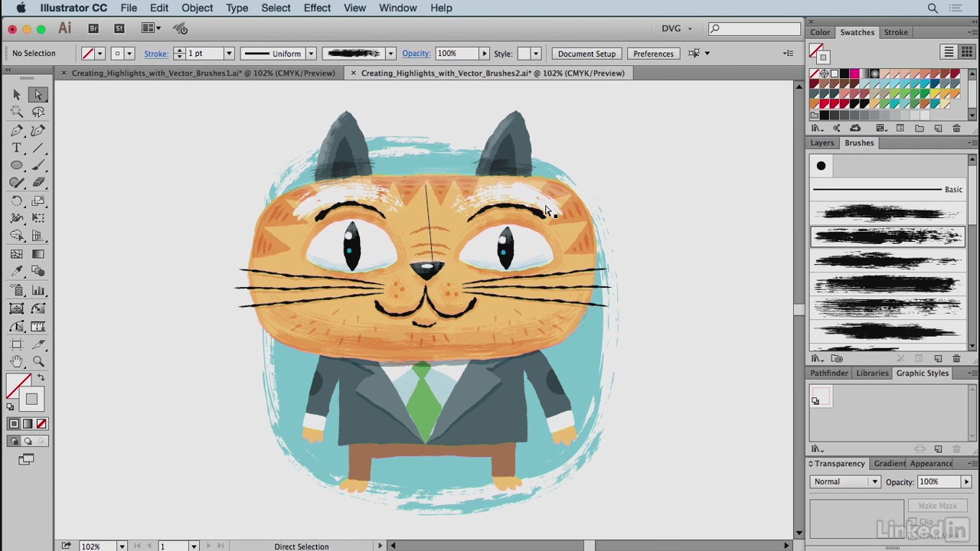Select the Pen tool
Screen dimensions: 980x551
[x=17, y=130]
